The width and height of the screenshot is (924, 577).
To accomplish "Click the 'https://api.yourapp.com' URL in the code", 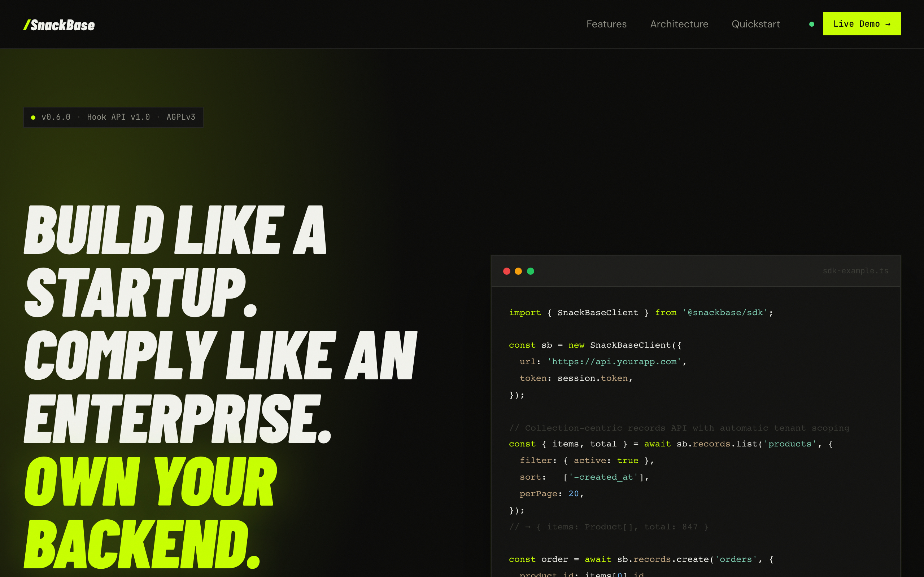I will 614,361.
